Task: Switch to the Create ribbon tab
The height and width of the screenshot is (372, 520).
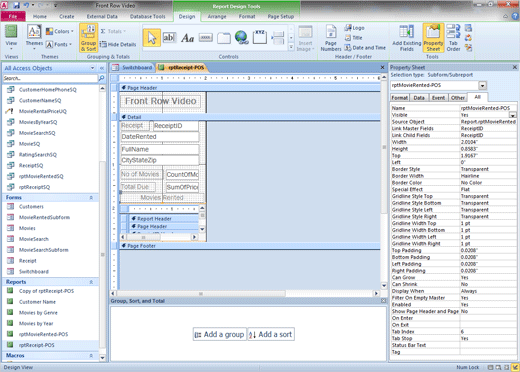Action: pyautogui.click(x=67, y=16)
